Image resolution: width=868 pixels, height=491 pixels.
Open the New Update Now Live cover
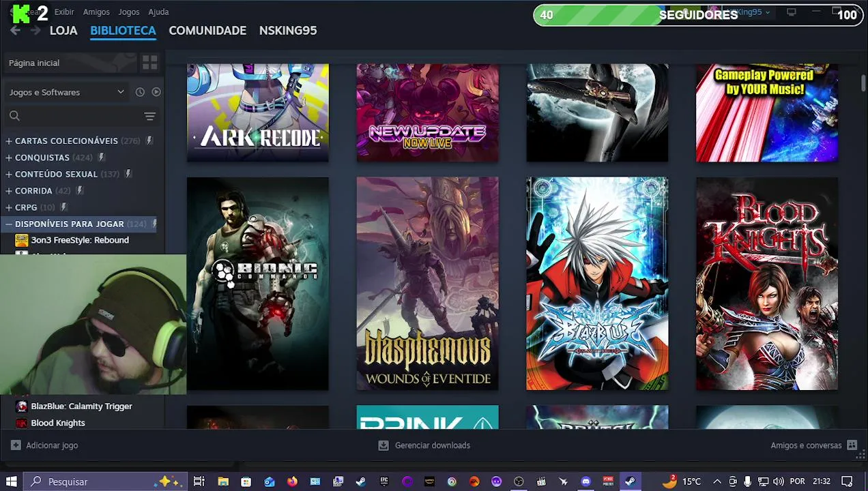(x=427, y=113)
